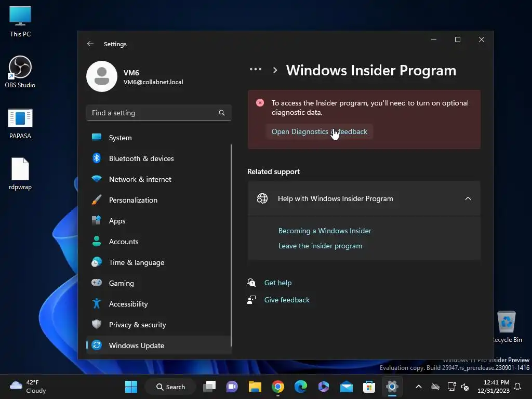532x399 pixels.
Task: Click the Time & language clock icon
Action: [97, 262]
